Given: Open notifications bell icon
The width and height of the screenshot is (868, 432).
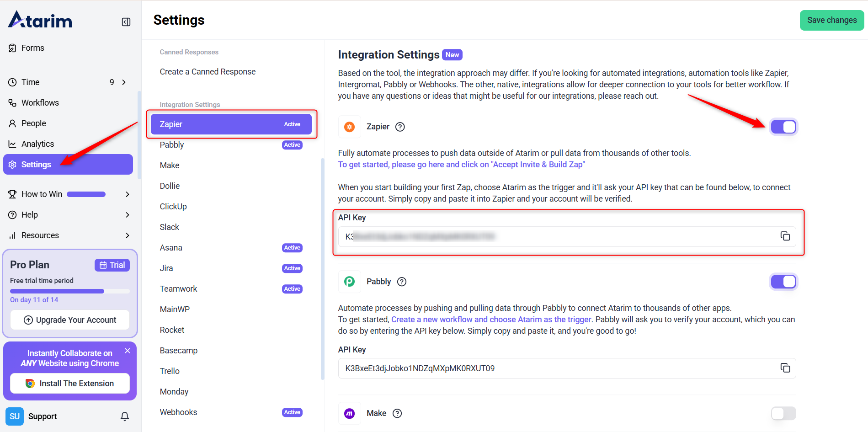Looking at the screenshot, I should click(125, 416).
